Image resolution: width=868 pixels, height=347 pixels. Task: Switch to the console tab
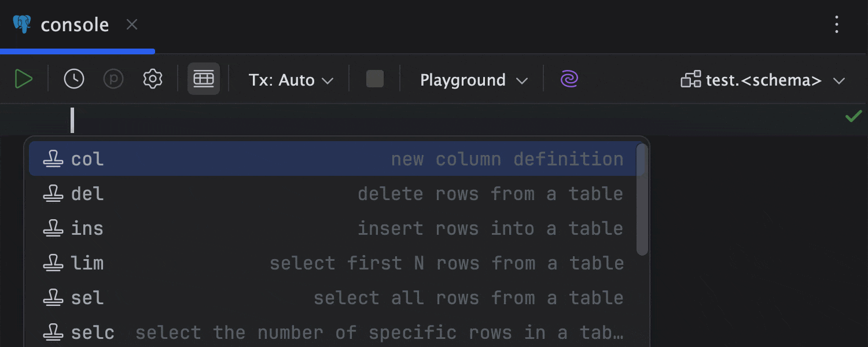[x=74, y=24]
